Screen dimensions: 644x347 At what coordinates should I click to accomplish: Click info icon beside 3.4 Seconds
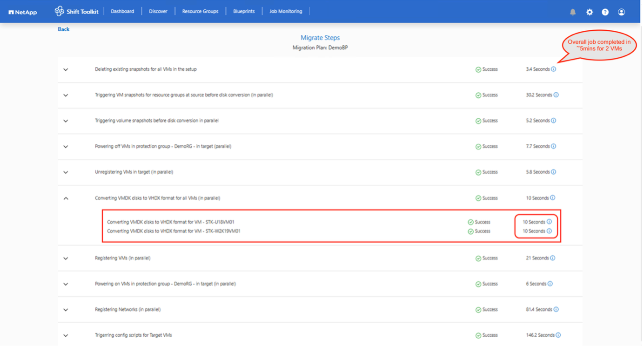click(554, 69)
